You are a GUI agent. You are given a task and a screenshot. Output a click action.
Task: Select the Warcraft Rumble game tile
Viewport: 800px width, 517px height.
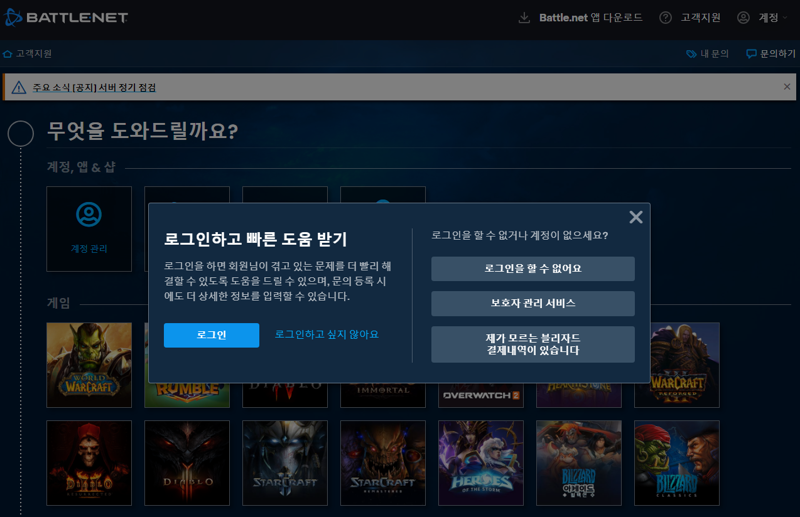coord(187,395)
